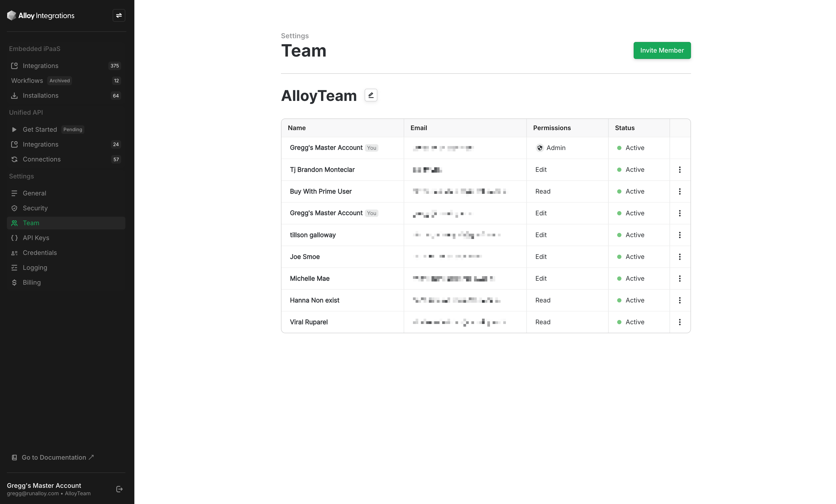This screenshot has width=836, height=504.
Task: Open actions menu for Joe Smoe
Action: [x=680, y=257]
